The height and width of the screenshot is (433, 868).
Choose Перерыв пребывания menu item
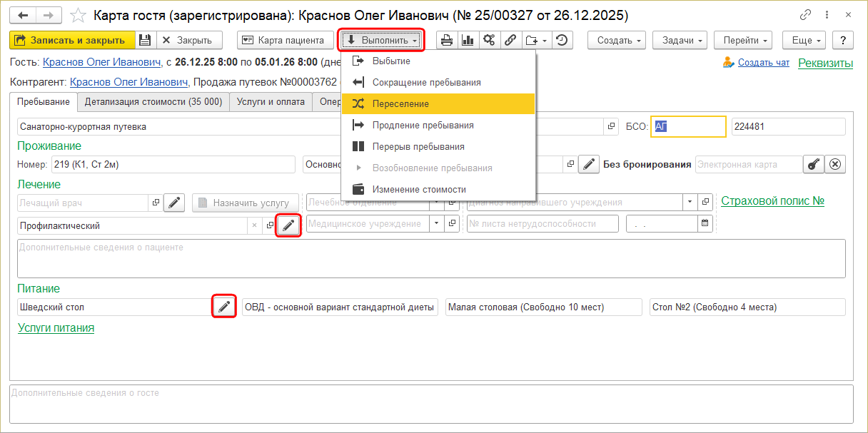coord(438,147)
